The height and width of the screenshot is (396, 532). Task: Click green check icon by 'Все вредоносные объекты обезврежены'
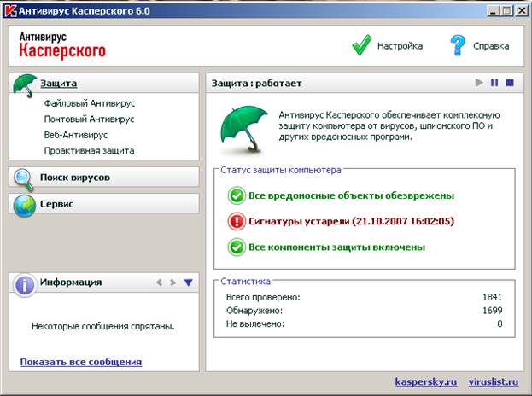pyautogui.click(x=237, y=195)
